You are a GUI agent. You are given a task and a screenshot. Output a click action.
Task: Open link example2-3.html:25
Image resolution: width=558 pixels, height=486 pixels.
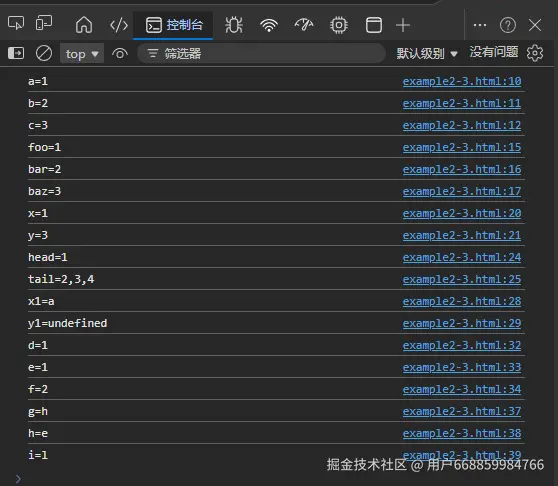tap(462, 279)
